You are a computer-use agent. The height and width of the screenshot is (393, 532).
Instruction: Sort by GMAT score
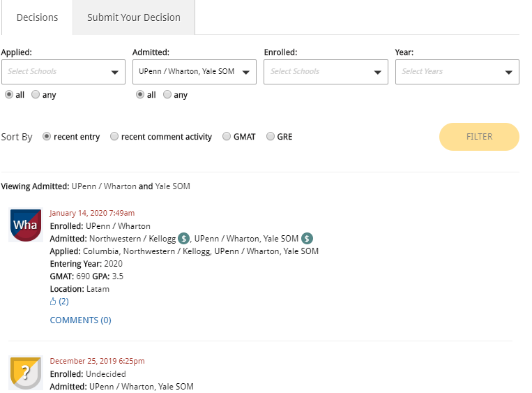[x=227, y=137]
